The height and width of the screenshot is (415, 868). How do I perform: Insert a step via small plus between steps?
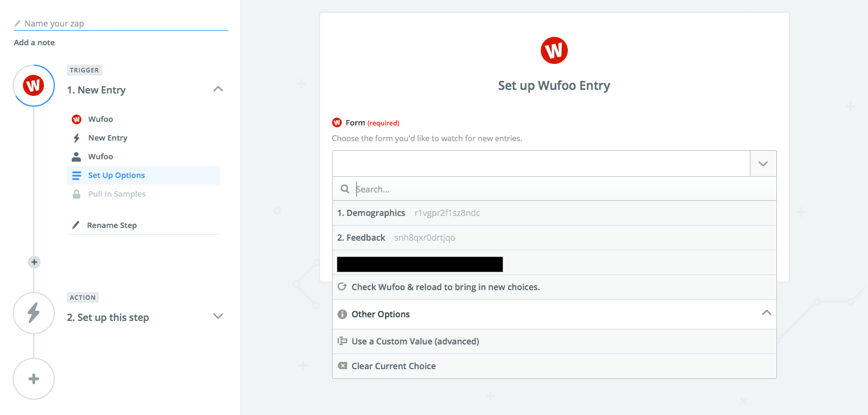pos(34,262)
